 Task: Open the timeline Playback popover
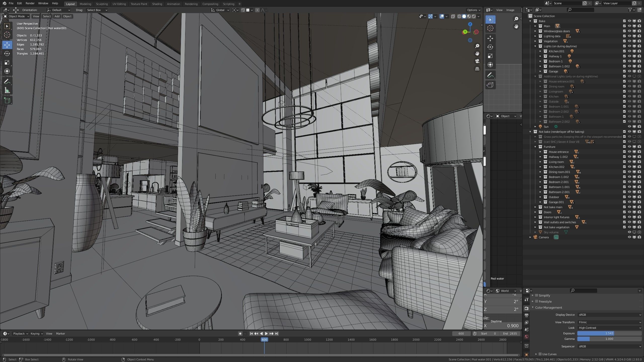click(x=20, y=334)
